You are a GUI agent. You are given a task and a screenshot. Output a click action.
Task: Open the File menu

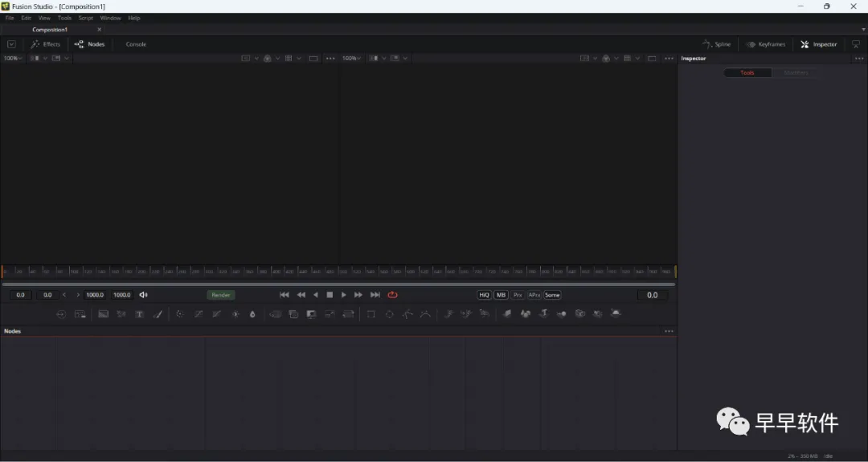click(x=10, y=18)
